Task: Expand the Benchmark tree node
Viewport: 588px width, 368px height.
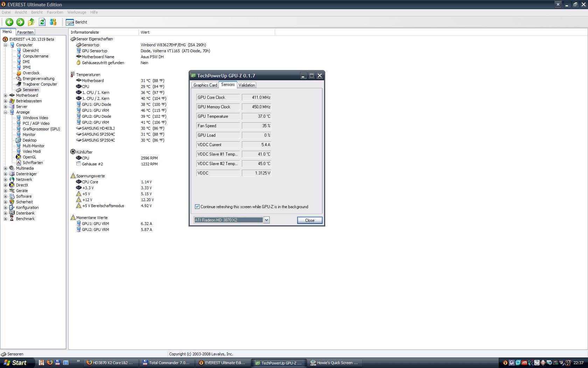Action: click(x=5, y=219)
